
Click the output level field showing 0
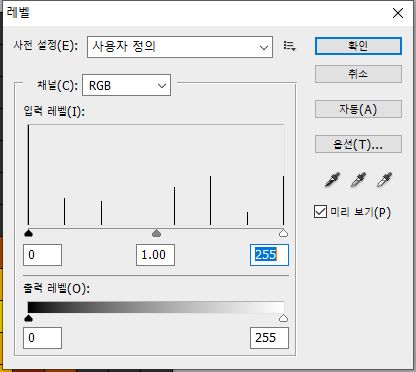42,338
